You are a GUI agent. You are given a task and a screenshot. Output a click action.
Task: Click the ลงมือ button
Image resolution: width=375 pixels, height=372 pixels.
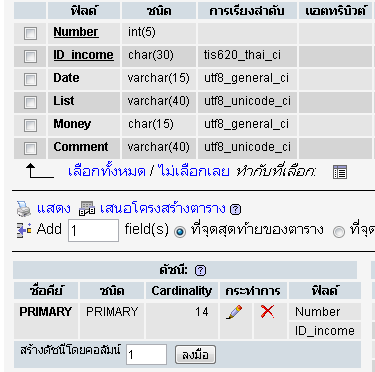195,355
